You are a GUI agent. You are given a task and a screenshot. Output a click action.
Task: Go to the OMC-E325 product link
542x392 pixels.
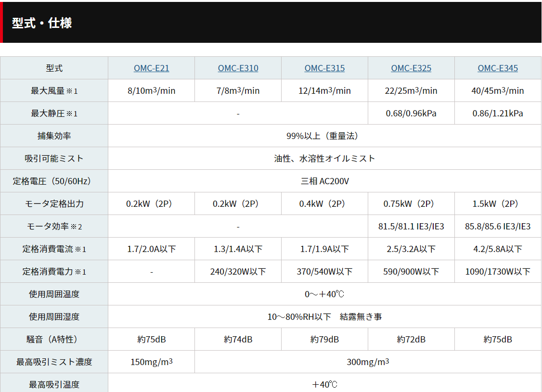[412, 68]
